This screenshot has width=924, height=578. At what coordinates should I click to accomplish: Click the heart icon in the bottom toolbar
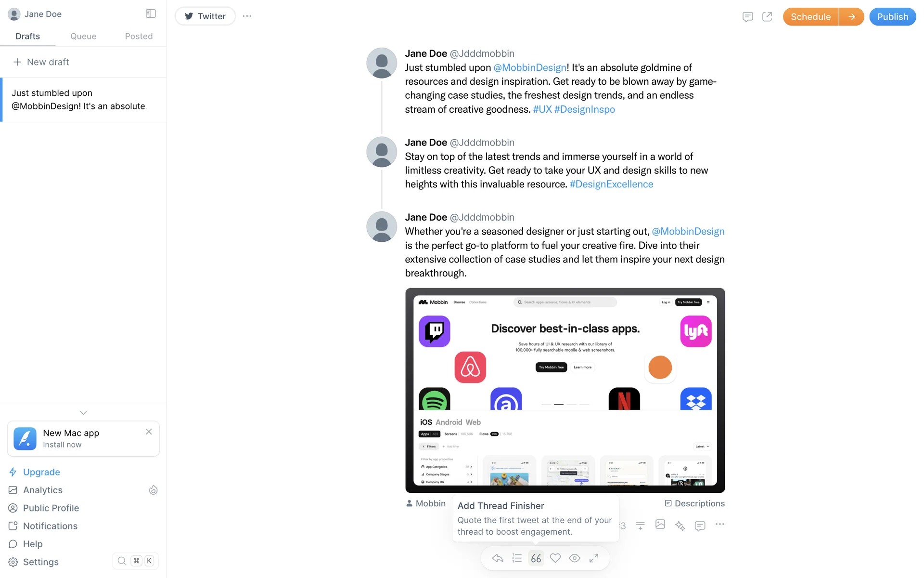pos(555,558)
